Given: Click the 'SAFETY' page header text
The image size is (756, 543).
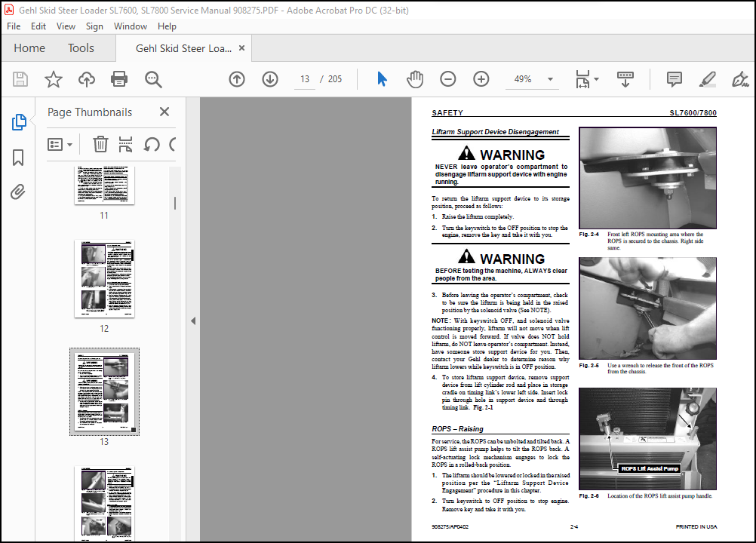Looking at the screenshot, I should coord(447,112).
